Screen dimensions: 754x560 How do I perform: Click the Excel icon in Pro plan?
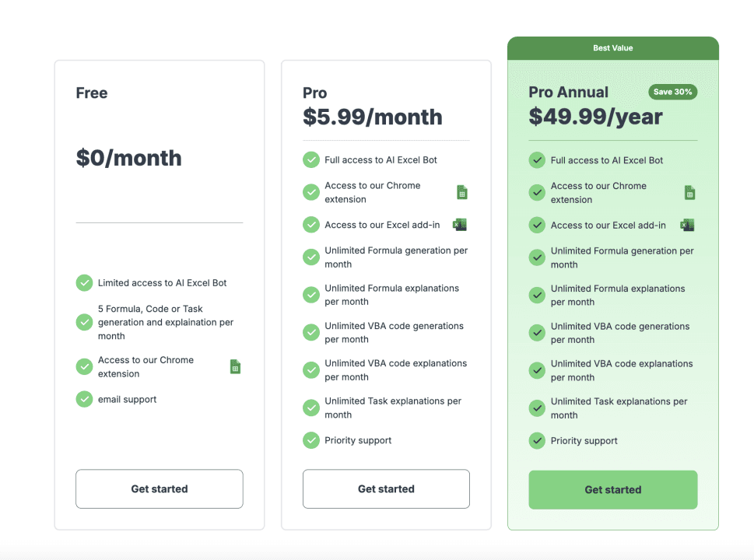(x=460, y=225)
